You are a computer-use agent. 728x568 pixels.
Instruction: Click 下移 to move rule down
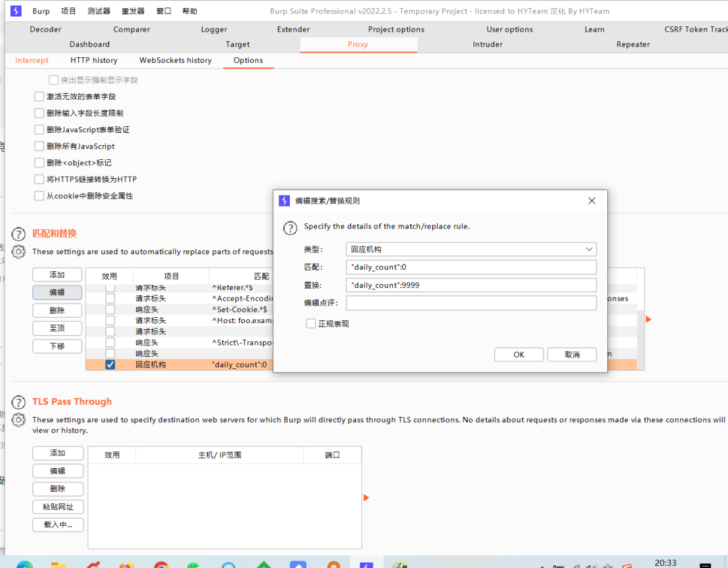(57, 346)
